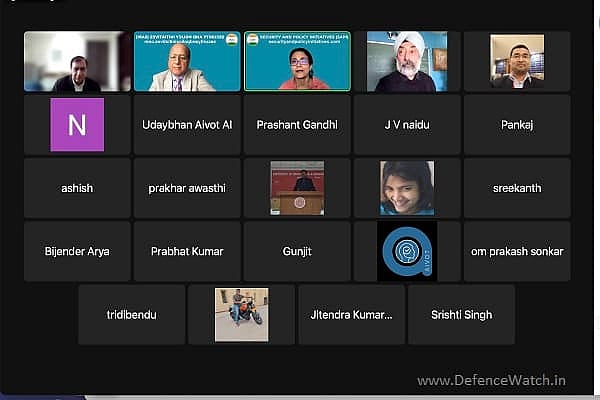Select the video of man in turban
Screen dimensions: 600x400
coord(407,62)
